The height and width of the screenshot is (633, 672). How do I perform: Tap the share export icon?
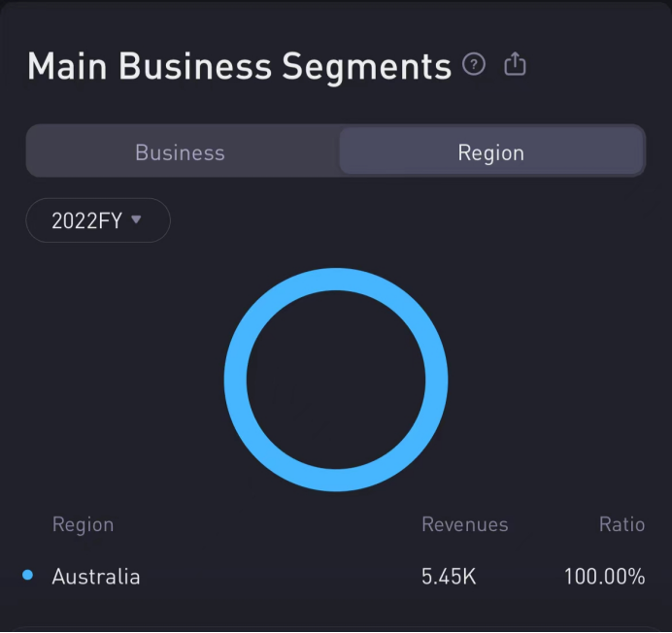[x=515, y=65]
